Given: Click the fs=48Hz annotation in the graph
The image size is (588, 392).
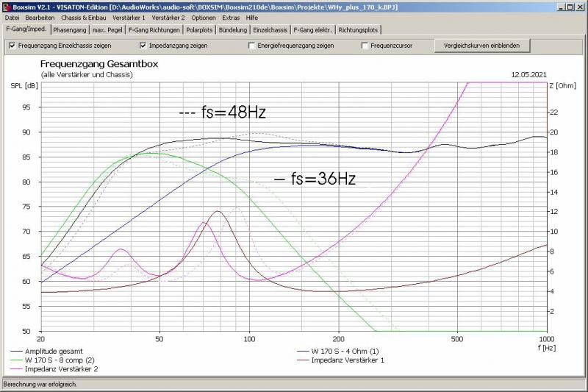Looking at the screenshot, I should pos(222,113).
